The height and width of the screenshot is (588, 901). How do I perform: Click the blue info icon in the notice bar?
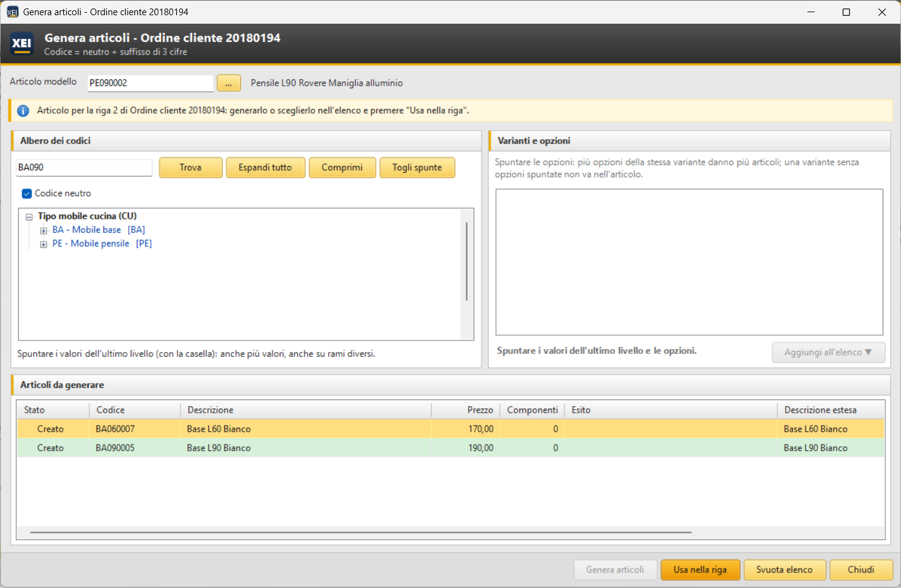tap(23, 111)
